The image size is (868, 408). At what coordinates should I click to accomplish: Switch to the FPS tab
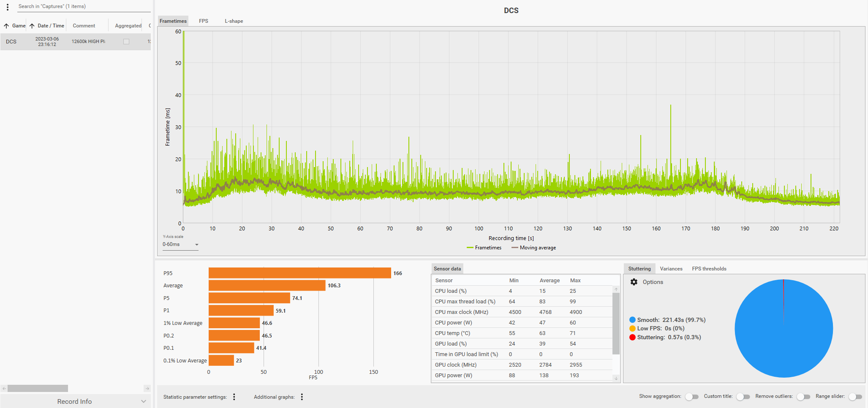(x=204, y=21)
